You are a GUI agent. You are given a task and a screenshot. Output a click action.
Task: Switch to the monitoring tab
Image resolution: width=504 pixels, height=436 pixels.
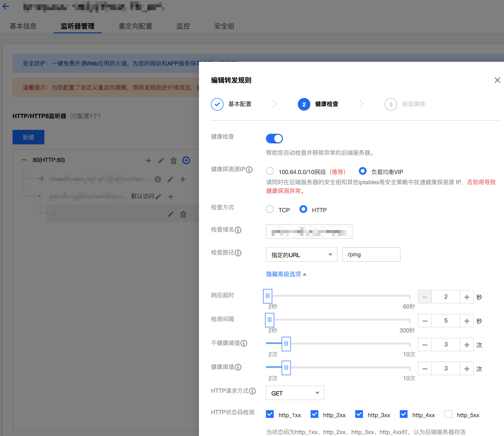point(183,26)
